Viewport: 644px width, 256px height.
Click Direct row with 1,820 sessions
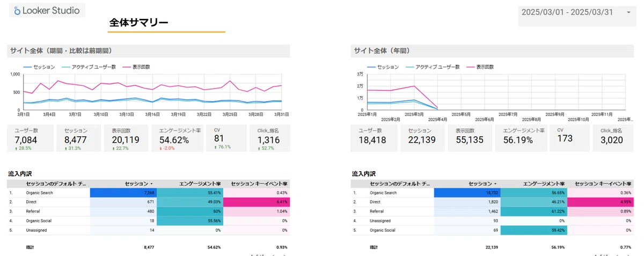coord(493,202)
